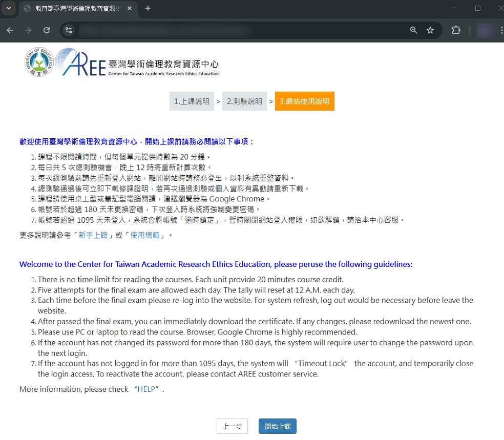Click the English welcome heading text
The width and height of the screenshot is (504, 440).
(x=216, y=264)
